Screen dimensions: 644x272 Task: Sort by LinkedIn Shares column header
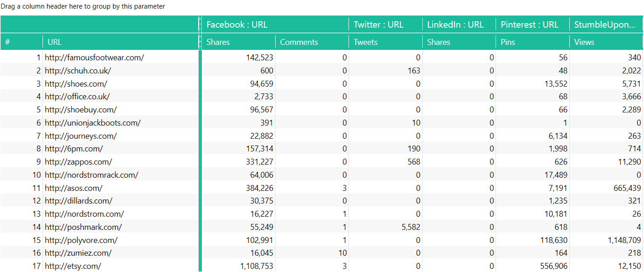[459, 42]
